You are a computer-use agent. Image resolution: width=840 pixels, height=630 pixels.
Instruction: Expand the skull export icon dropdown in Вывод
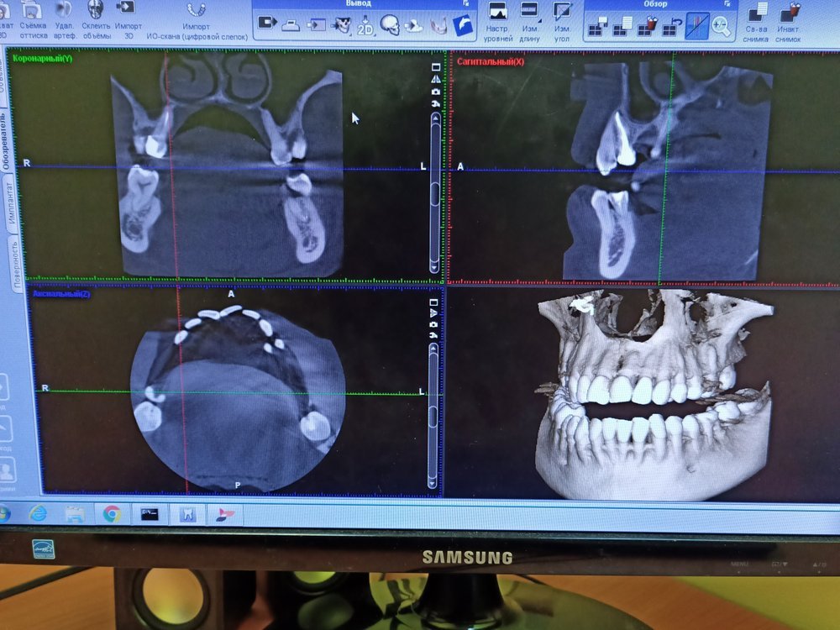tap(352, 34)
